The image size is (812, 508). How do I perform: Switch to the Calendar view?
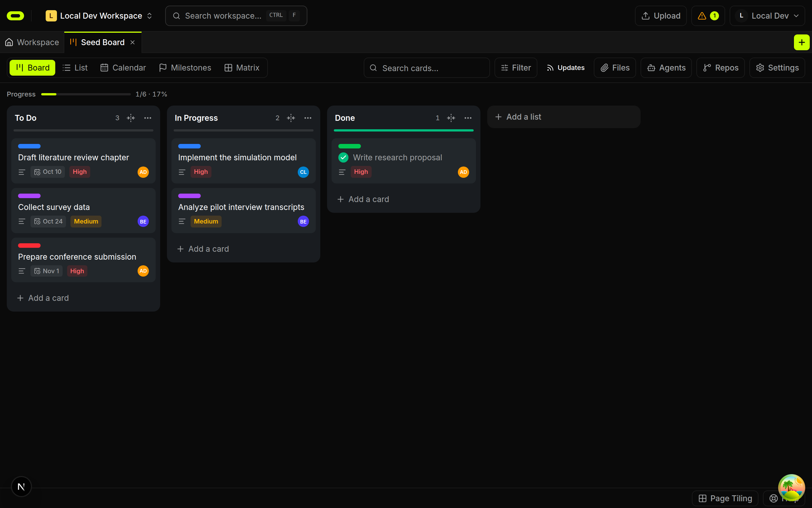click(x=123, y=68)
